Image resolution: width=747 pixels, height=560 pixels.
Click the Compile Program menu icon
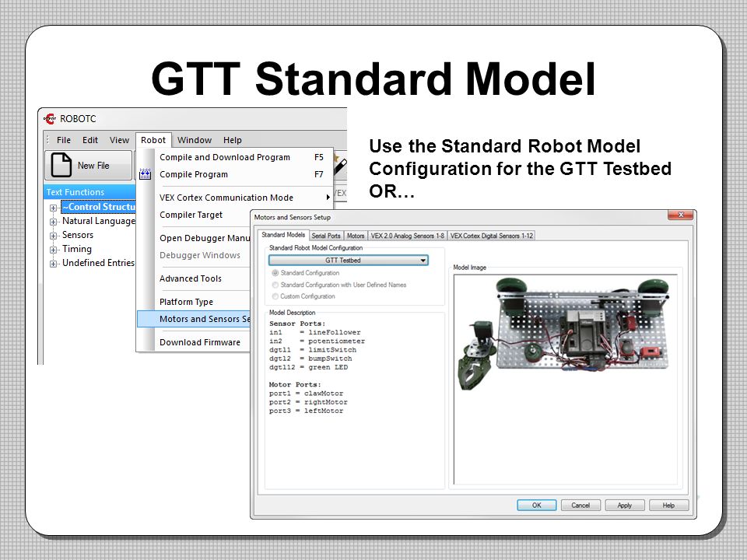click(x=145, y=174)
